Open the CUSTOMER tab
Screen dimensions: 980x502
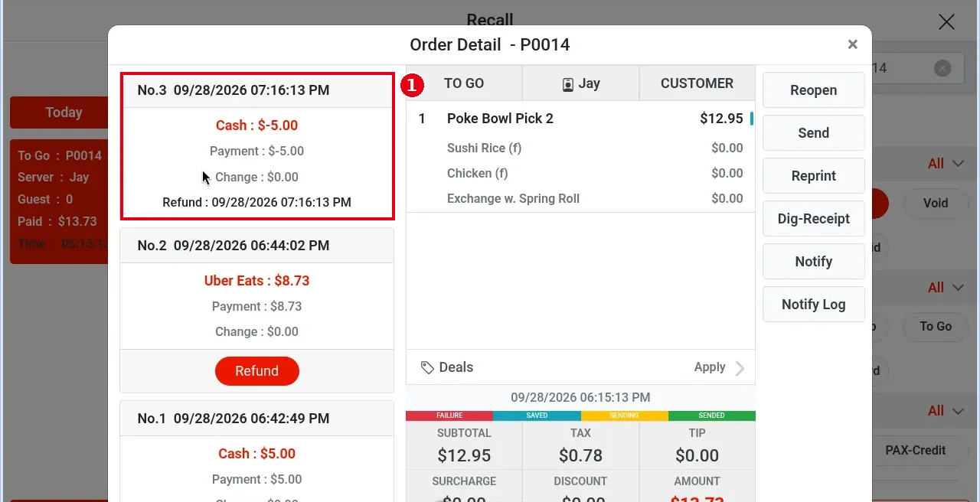pos(697,83)
